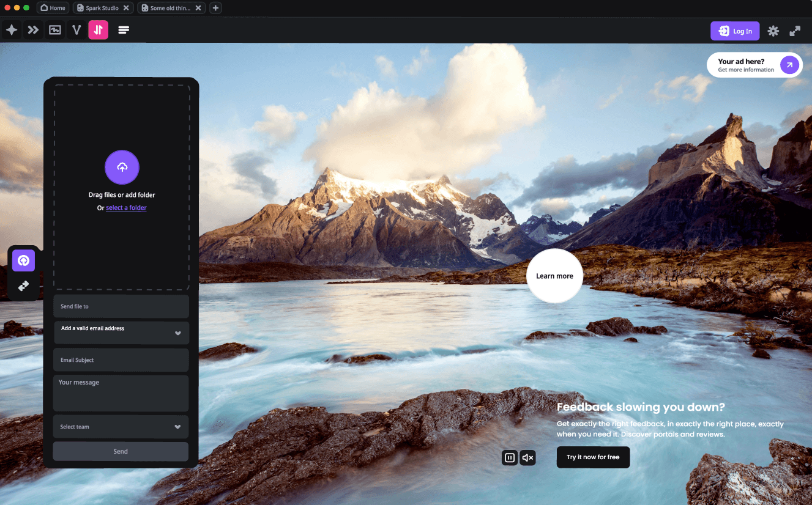Expand the email address dropdown

[177, 333]
